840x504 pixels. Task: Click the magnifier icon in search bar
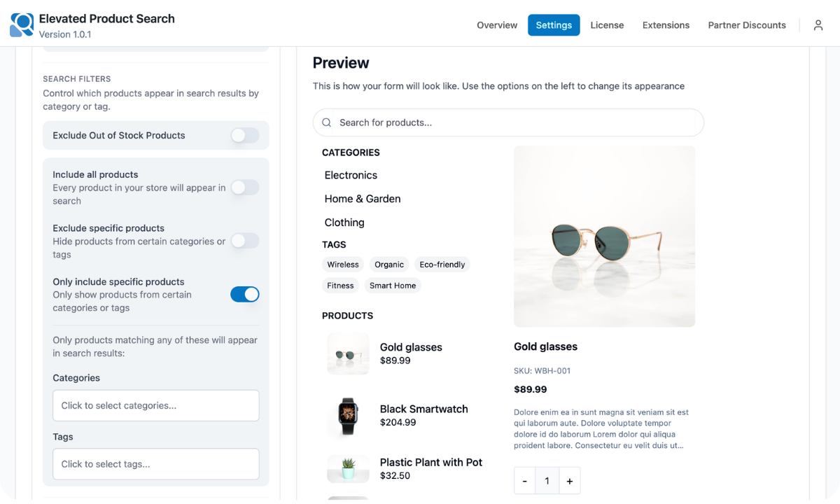coord(326,122)
